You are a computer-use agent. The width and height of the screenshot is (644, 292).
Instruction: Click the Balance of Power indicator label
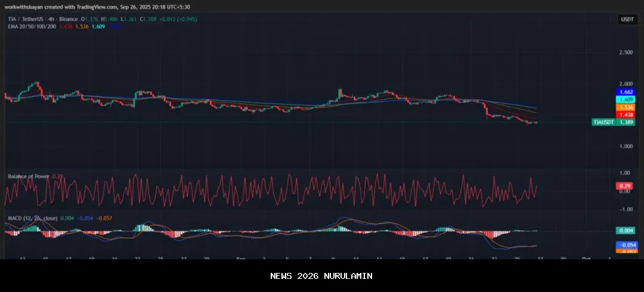29,176
